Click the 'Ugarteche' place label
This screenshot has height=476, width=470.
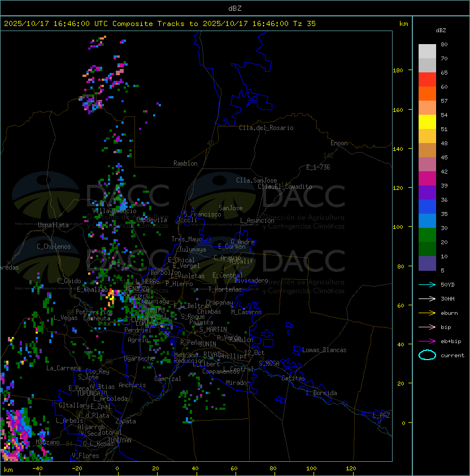140,359
